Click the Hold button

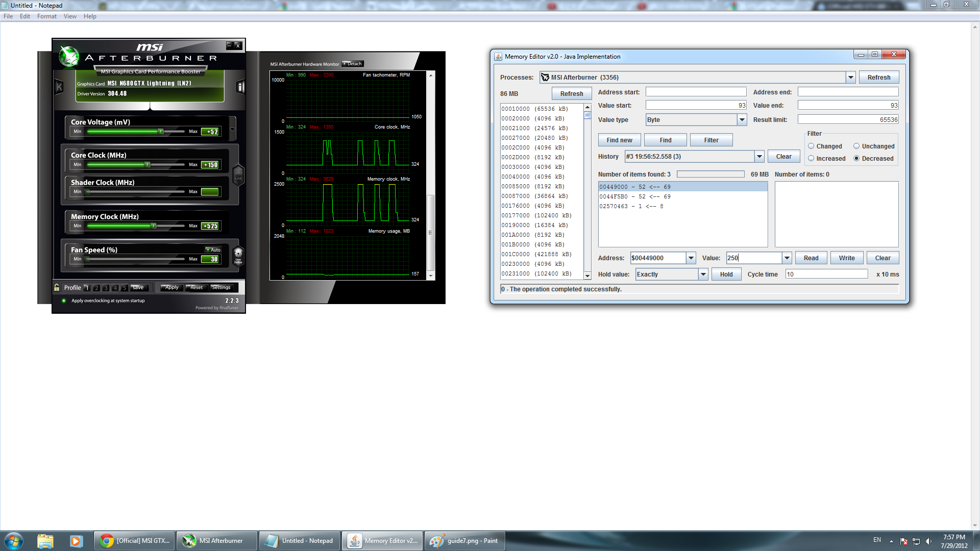[726, 274]
